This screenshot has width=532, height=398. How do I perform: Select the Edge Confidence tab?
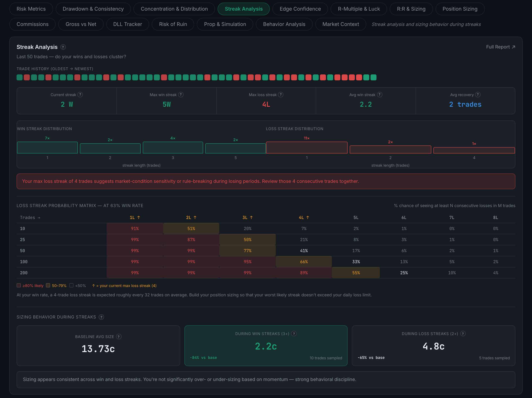[300, 9]
